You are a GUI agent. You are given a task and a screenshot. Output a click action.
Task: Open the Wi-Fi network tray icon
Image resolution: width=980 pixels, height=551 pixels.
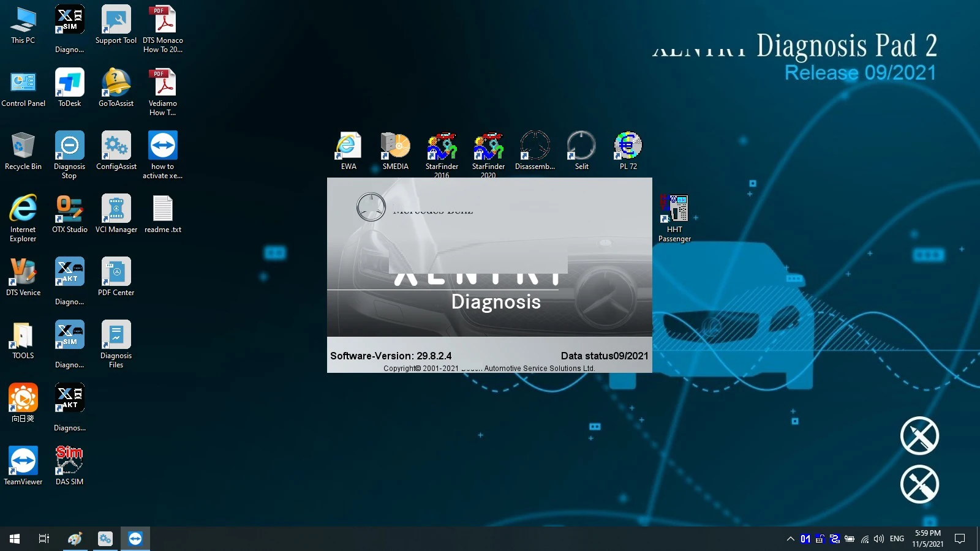pyautogui.click(x=865, y=539)
